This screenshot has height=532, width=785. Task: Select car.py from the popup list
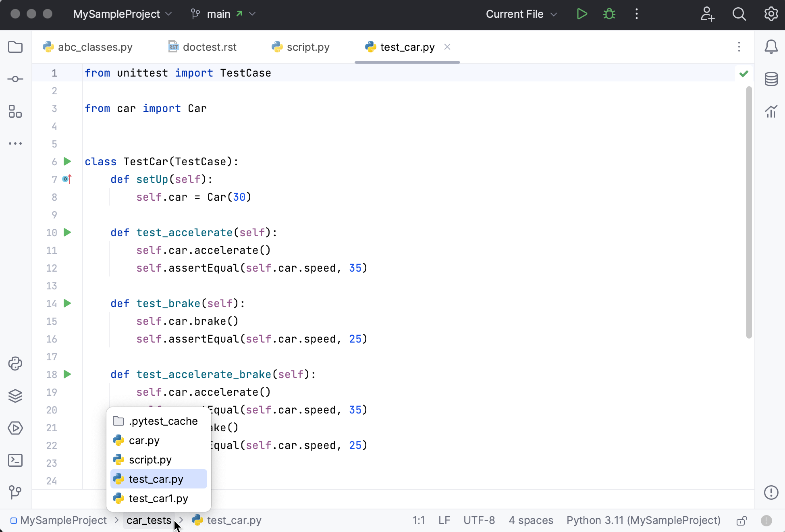pos(144,440)
